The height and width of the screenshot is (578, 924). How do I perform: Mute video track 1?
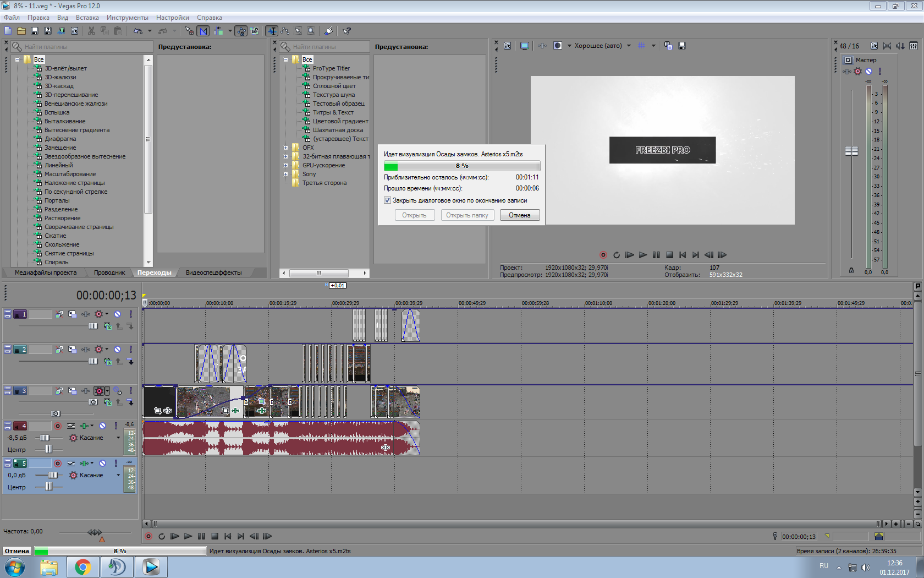(117, 314)
